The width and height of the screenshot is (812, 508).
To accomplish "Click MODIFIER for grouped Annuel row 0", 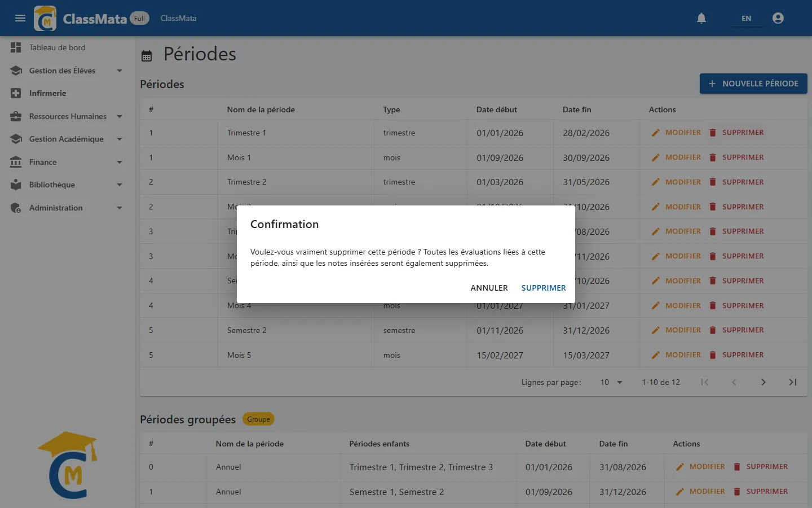I will tap(700, 467).
